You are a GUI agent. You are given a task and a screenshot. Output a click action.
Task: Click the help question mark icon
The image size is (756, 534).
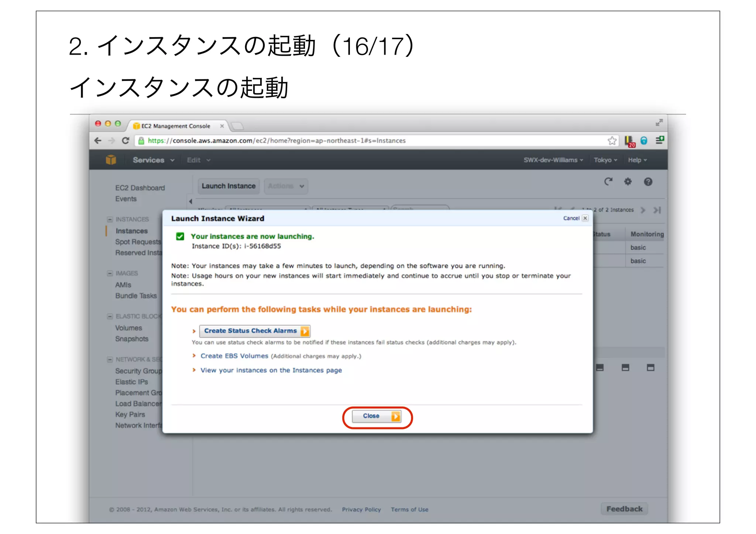pyautogui.click(x=648, y=182)
